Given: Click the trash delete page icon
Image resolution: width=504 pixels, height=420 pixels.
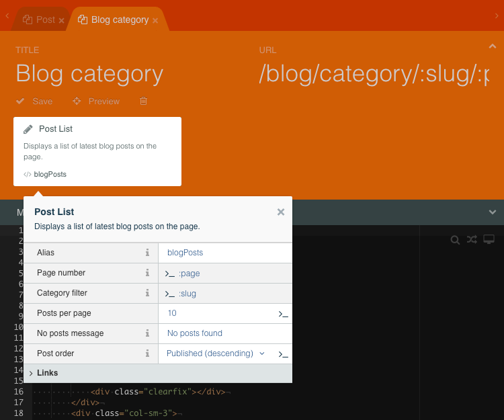Looking at the screenshot, I should pyautogui.click(x=143, y=101).
